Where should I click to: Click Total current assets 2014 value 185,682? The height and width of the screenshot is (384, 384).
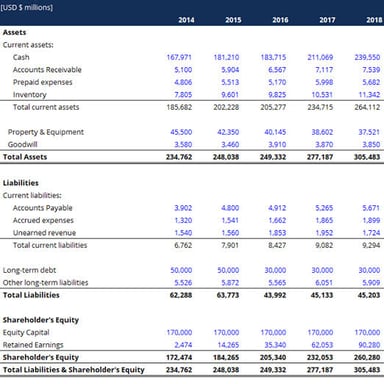click(x=179, y=107)
